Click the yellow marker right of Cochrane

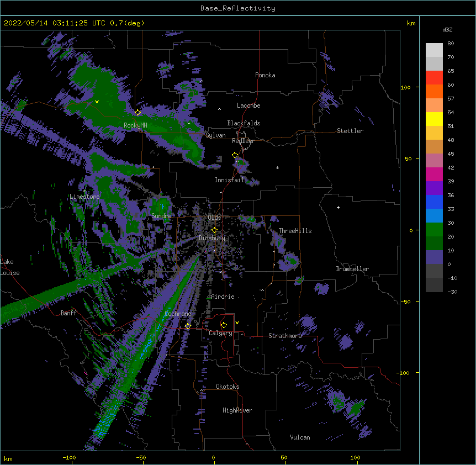pos(188,326)
